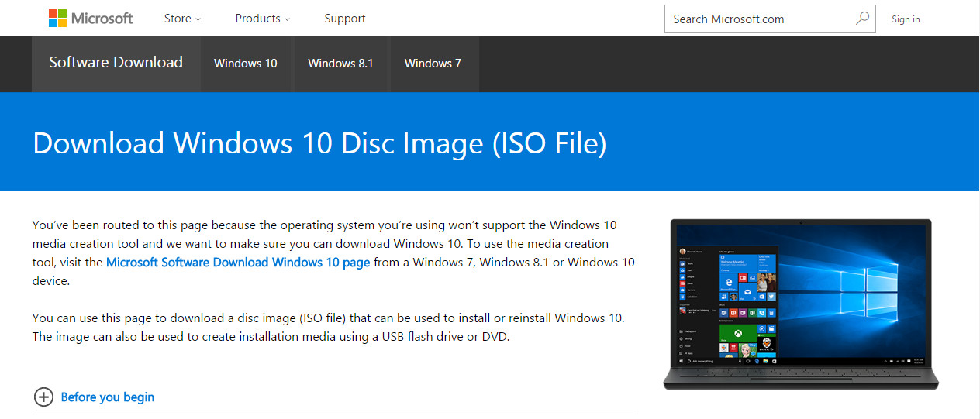Expand the Before you begin section
The width and height of the screenshot is (980, 419).
pyautogui.click(x=107, y=397)
